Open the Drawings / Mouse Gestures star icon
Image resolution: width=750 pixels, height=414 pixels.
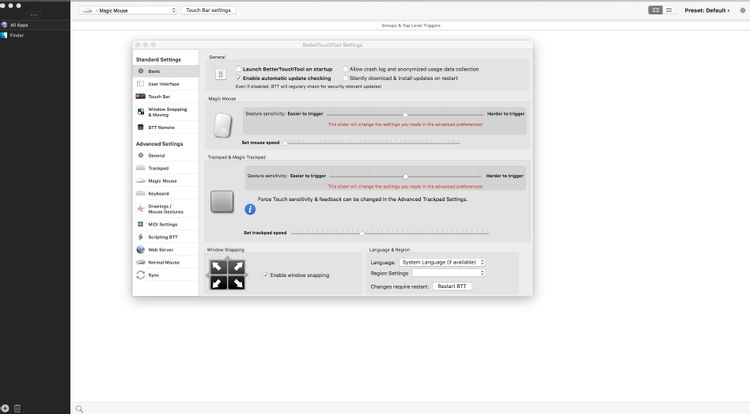coord(141,208)
